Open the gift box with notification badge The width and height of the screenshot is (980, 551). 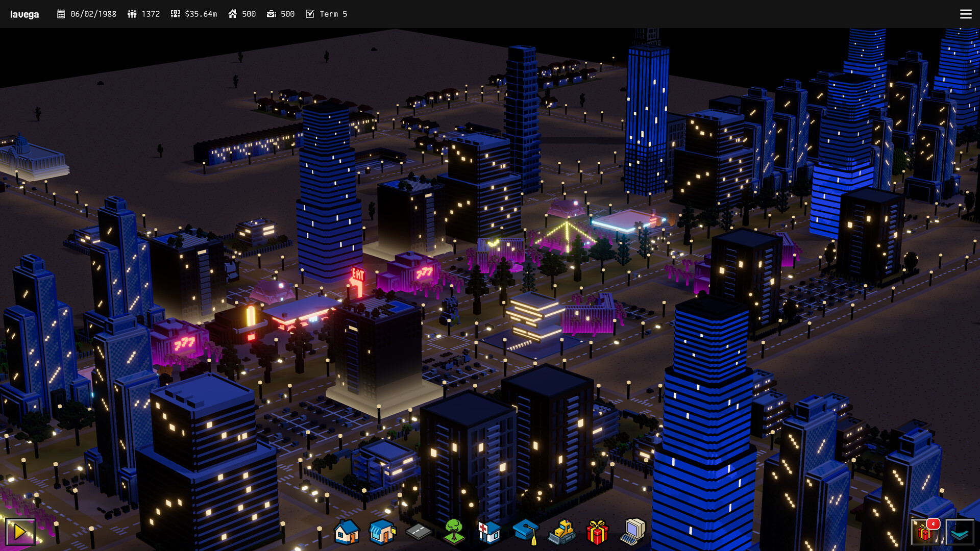[925, 532]
